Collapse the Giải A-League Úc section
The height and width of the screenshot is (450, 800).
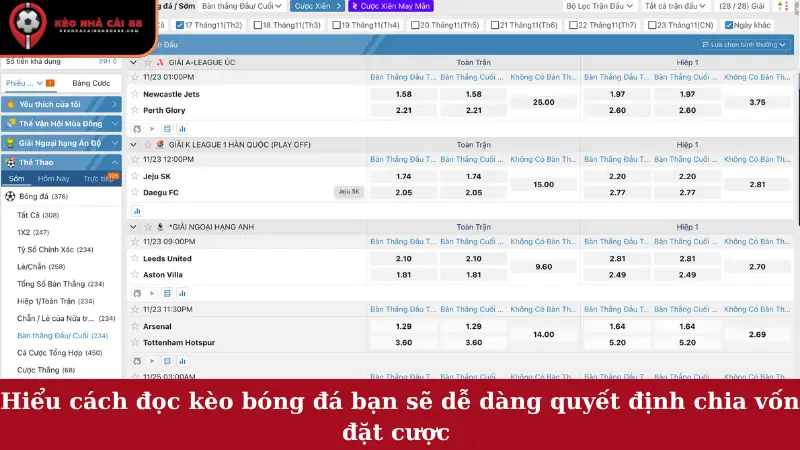click(x=133, y=62)
